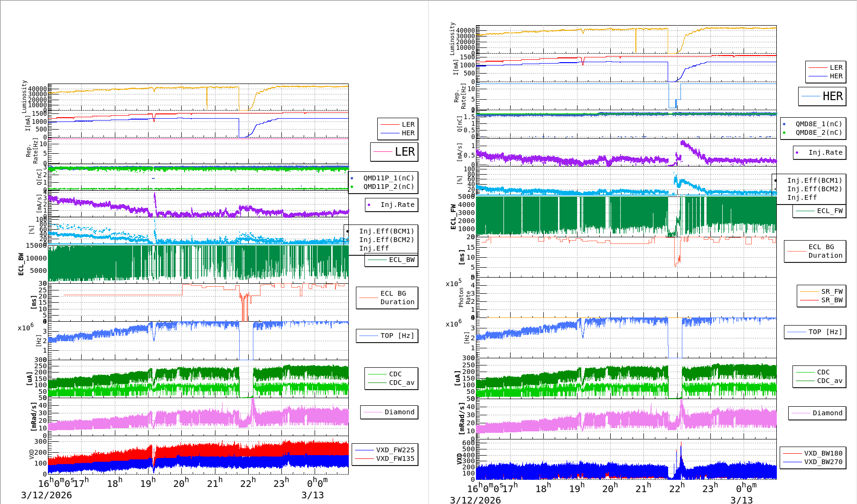857x504 pixels.
Task: Click the VXD_FW135 legend entry
Action: tap(395, 458)
